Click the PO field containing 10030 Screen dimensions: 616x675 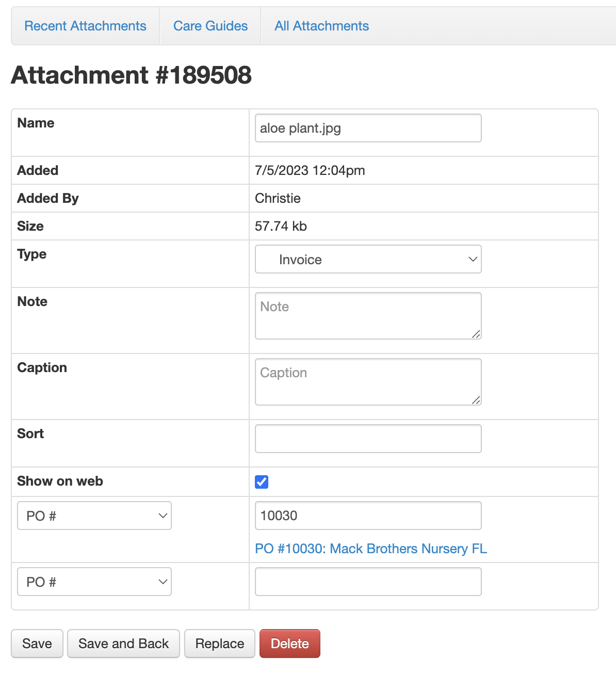pyautogui.click(x=368, y=516)
